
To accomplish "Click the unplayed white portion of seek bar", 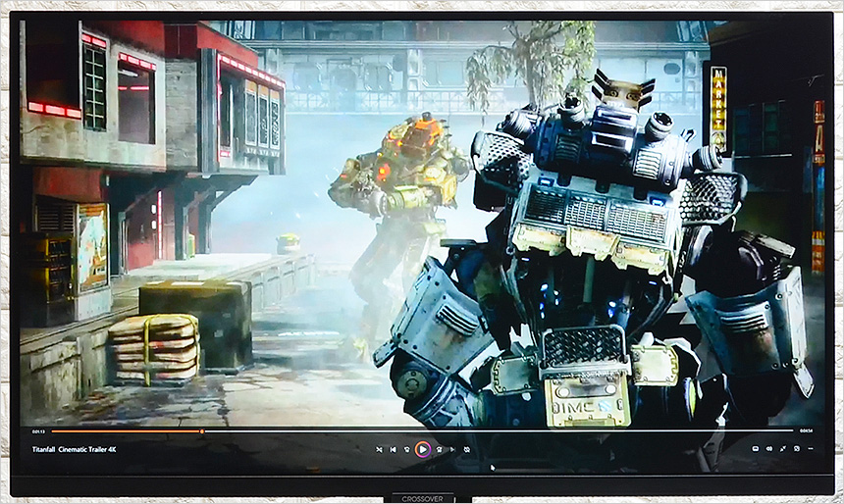I will 491,430.
